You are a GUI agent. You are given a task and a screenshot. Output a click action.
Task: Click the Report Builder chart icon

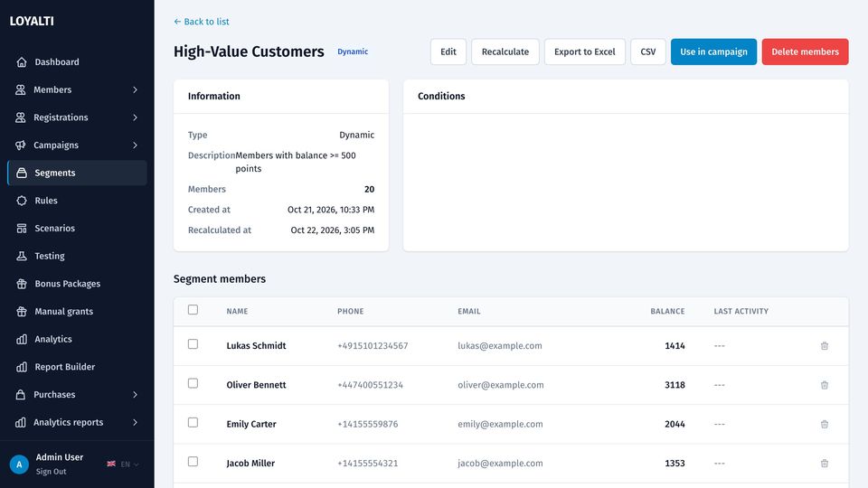[22, 366]
